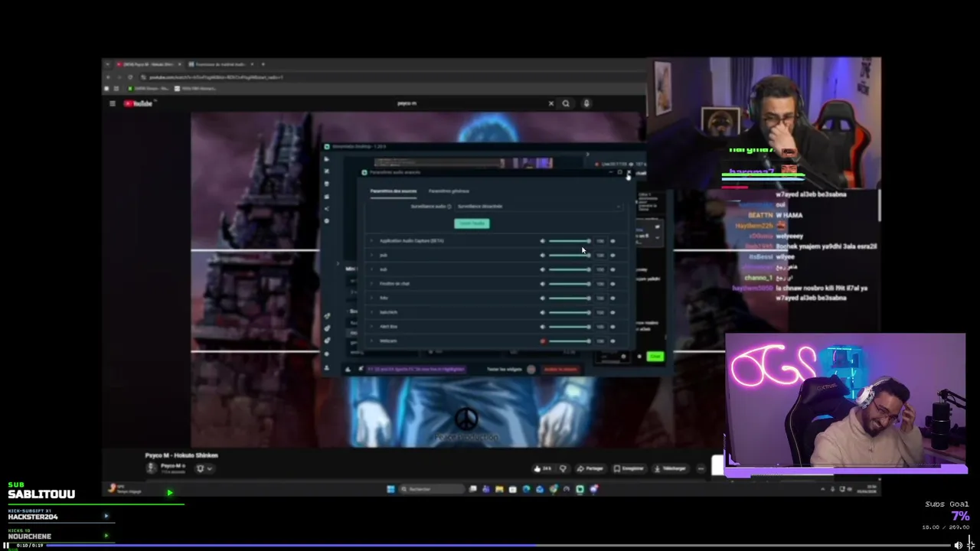Expand the Fenêtre de chat source row
This screenshot has height=551, width=980.
click(x=371, y=284)
